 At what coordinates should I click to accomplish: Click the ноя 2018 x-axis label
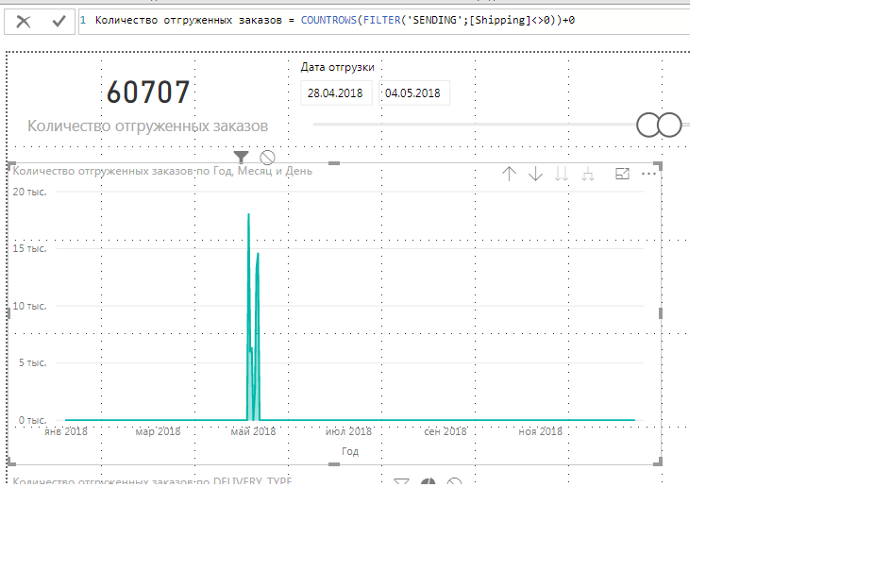(540, 431)
